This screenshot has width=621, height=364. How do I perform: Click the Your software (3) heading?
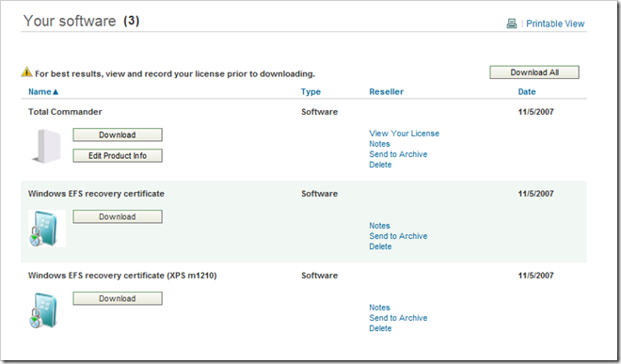point(81,21)
